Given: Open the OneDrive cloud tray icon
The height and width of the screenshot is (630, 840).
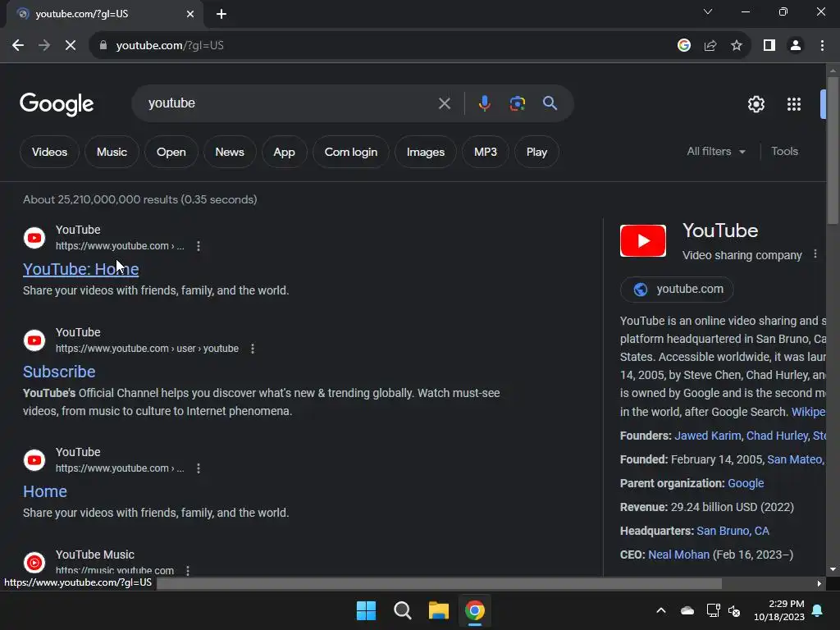Looking at the screenshot, I should [687, 610].
